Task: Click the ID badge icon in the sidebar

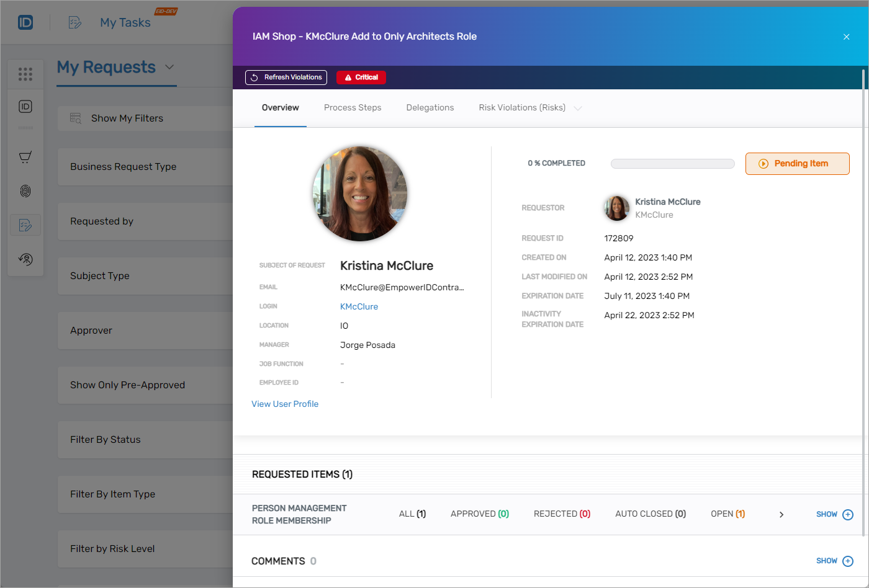Action: 25,106
